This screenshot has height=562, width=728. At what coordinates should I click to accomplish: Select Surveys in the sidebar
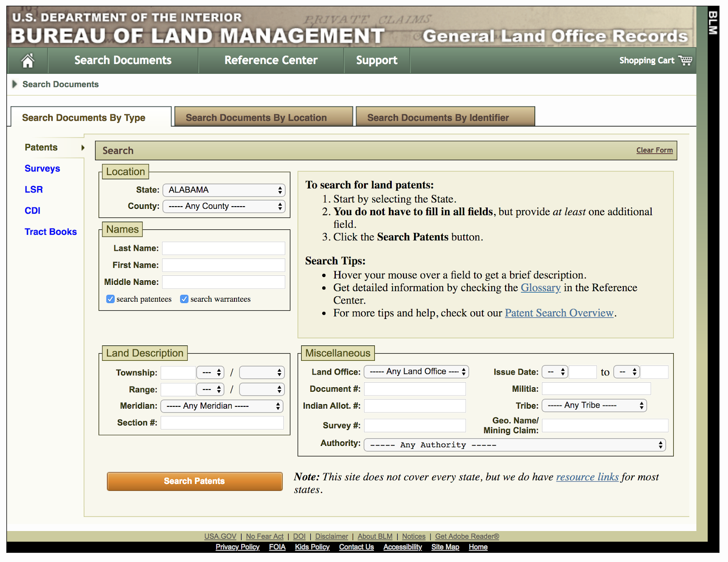pyautogui.click(x=42, y=169)
